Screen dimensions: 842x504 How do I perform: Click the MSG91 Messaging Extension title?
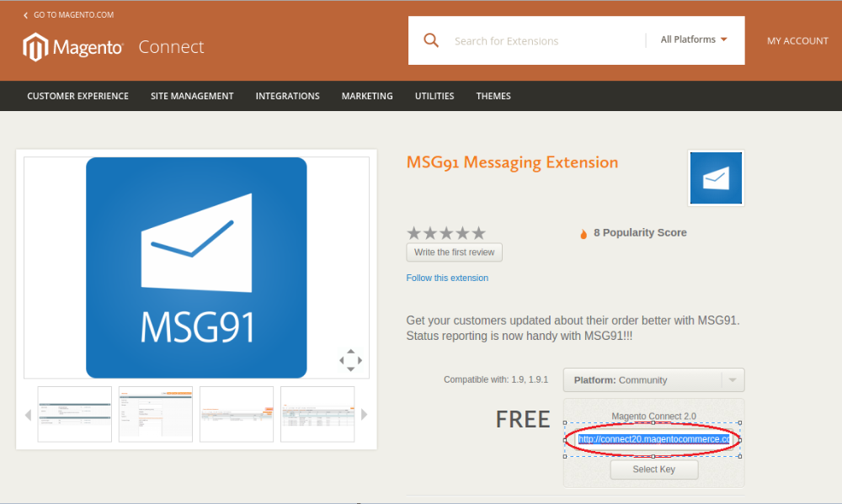512,162
